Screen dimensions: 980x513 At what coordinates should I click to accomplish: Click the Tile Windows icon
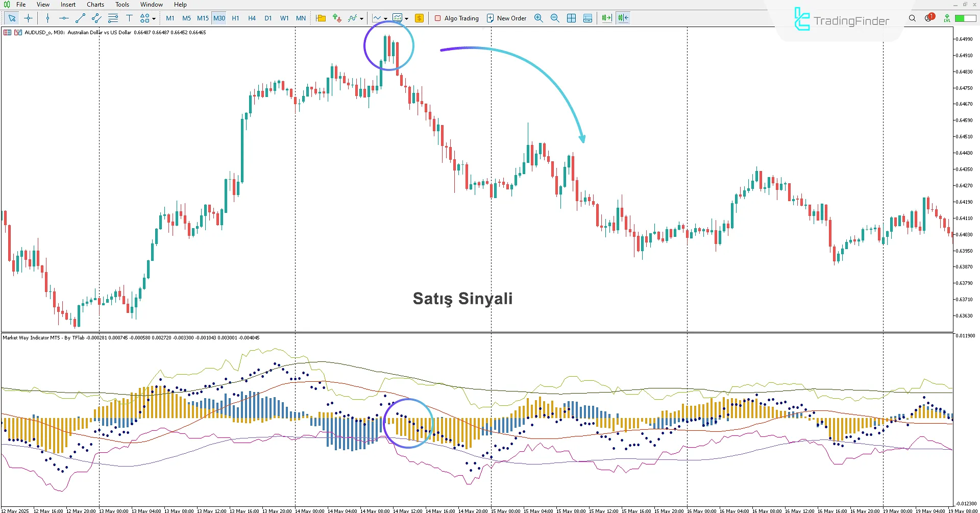pos(571,18)
